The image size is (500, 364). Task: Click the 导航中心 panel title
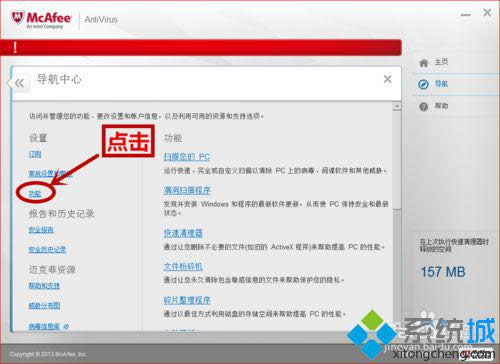[x=59, y=79]
